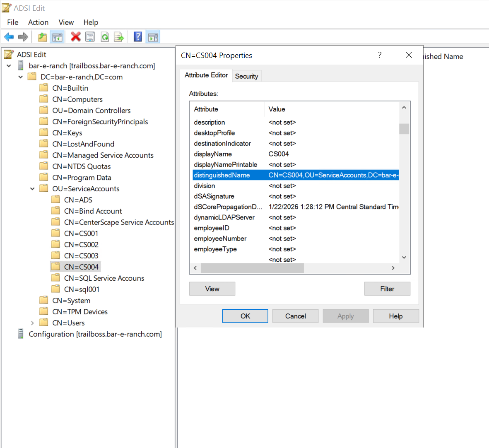Click the Up One Level folder icon
The image size is (489, 448).
coord(42,37)
